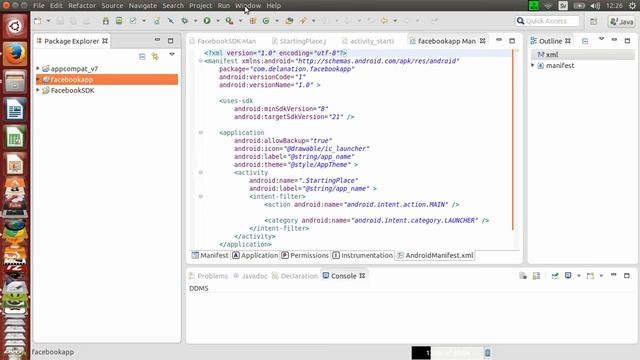The height and width of the screenshot is (360, 640).
Task: Open the AndroidManifest.xml source tab
Action: click(x=435, y=256)
